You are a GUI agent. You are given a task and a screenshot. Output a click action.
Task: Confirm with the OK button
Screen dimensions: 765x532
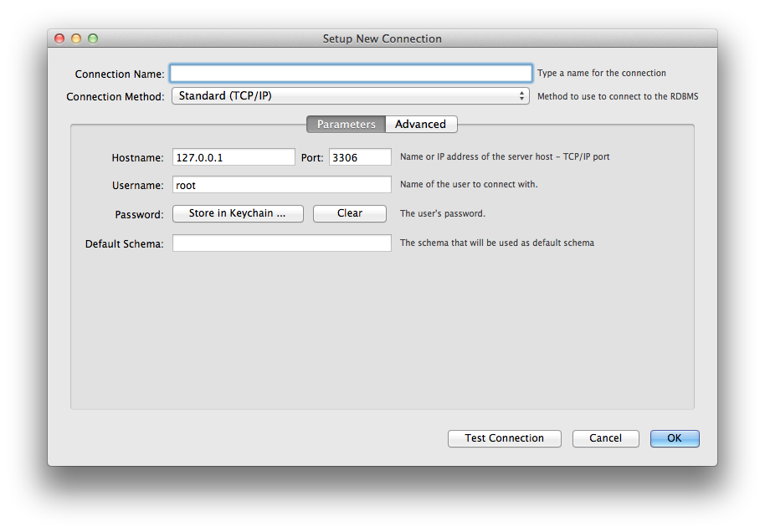[675, 438]
